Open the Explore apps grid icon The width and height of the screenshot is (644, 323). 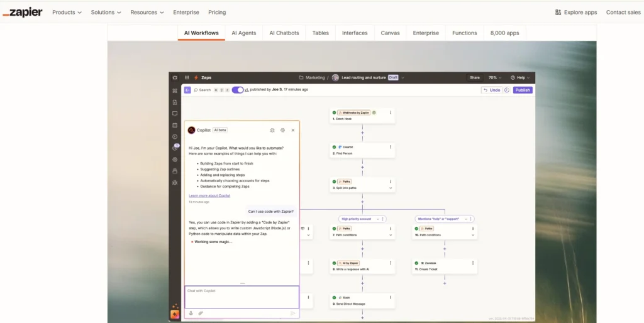[558, 13]
